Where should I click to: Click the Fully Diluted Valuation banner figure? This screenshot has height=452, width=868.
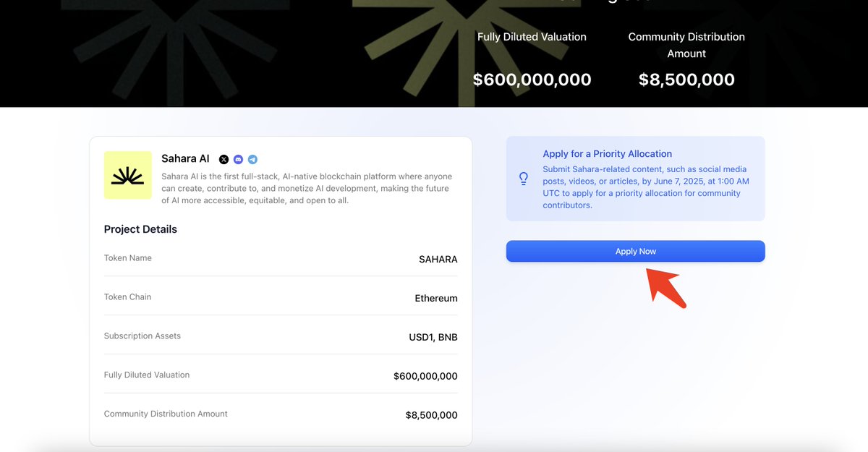pos(532,80)
